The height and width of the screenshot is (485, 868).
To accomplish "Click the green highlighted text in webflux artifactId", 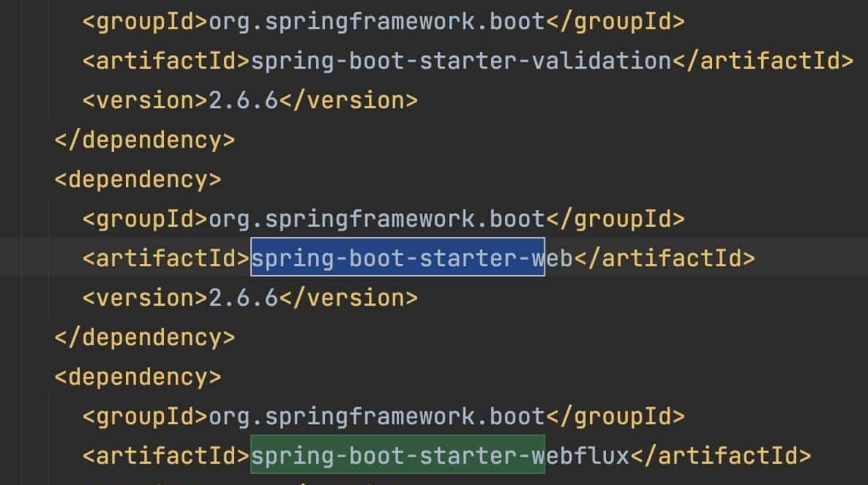I will coord(397,456).
